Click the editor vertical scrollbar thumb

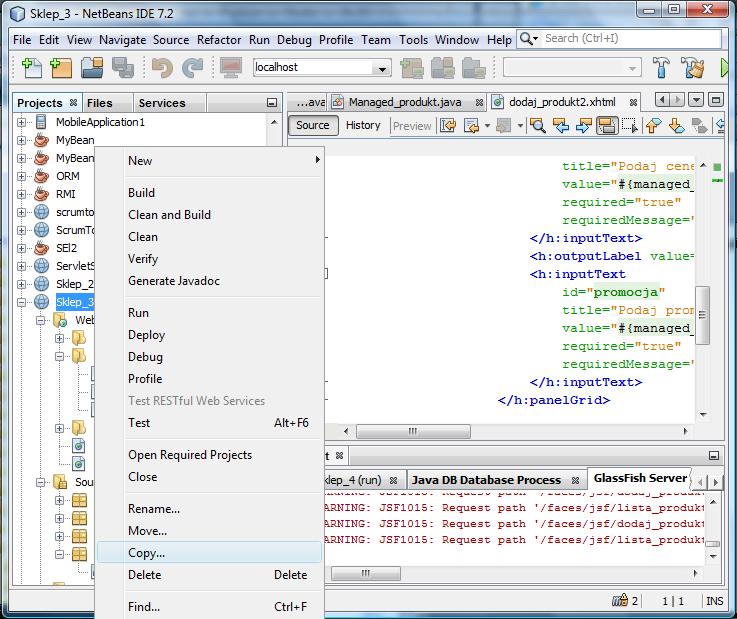(x=702, y=315)
